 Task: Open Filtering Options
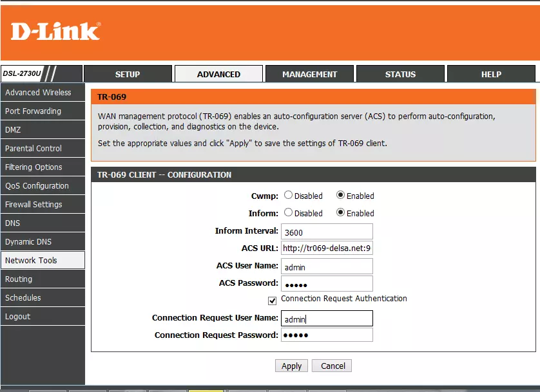point(43,167)
